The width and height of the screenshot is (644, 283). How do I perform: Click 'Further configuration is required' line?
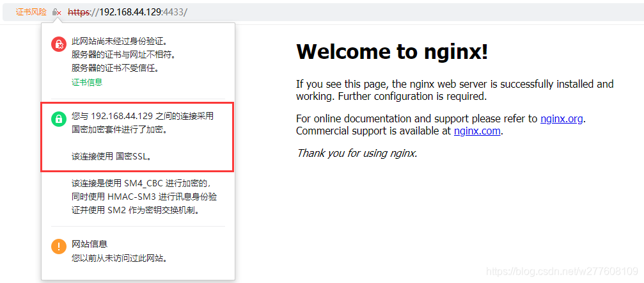coord(391,97)
